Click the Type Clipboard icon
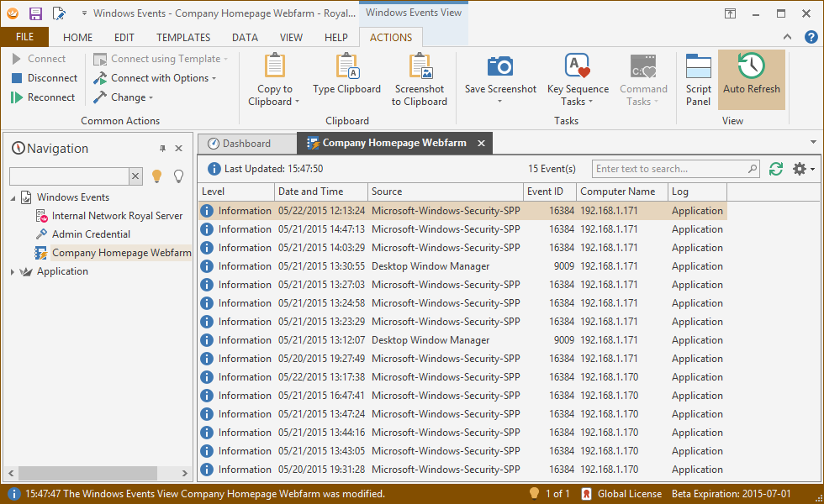This screenshot has height=504, width=824. coord(346,67)
